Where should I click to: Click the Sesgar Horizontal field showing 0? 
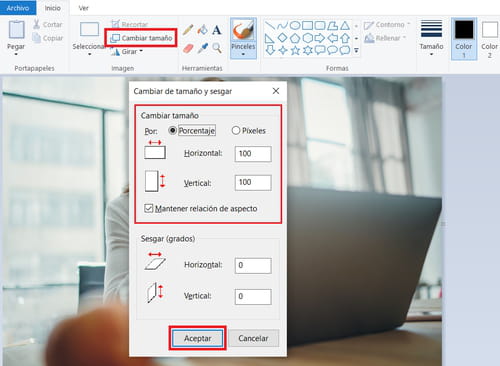[x=253, y=265]
